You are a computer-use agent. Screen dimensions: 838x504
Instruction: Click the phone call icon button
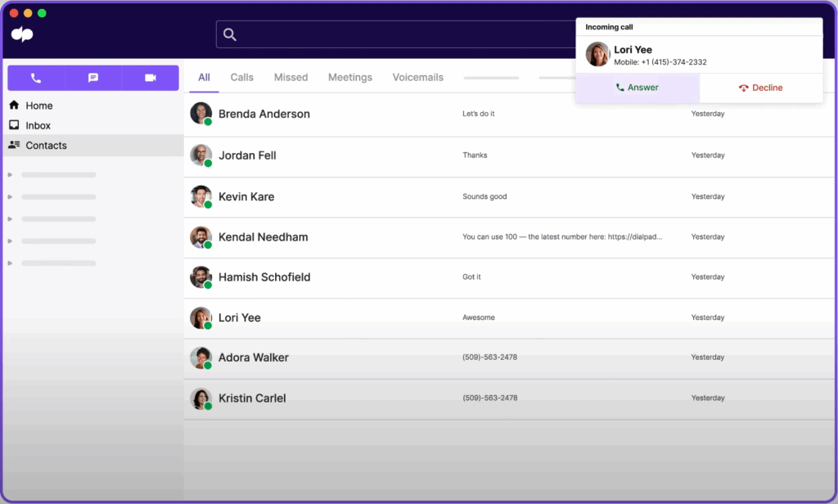[x=36, y=78]
